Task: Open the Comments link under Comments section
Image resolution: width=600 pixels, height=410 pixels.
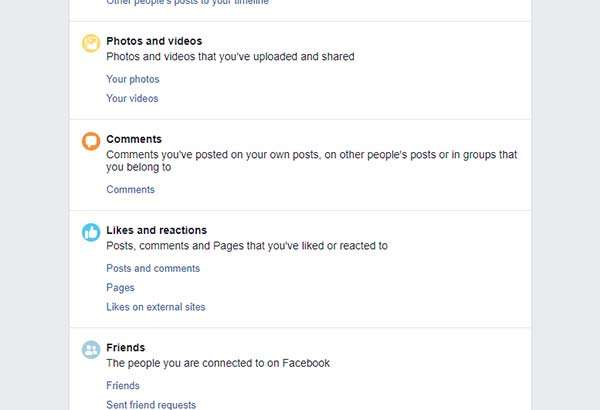Action: [130, 189]
